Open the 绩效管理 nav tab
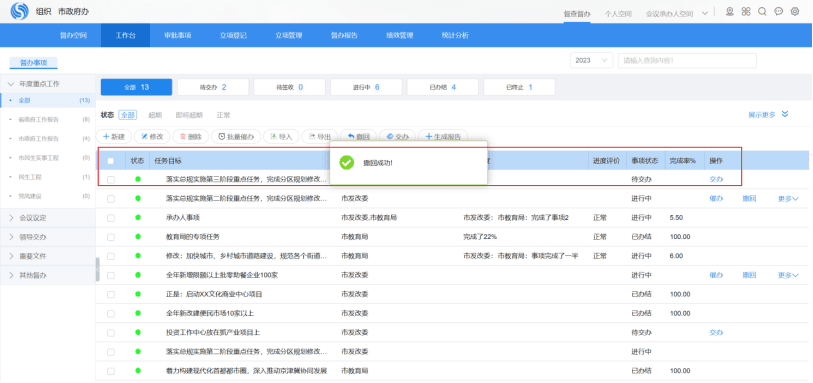 point(400,35)
